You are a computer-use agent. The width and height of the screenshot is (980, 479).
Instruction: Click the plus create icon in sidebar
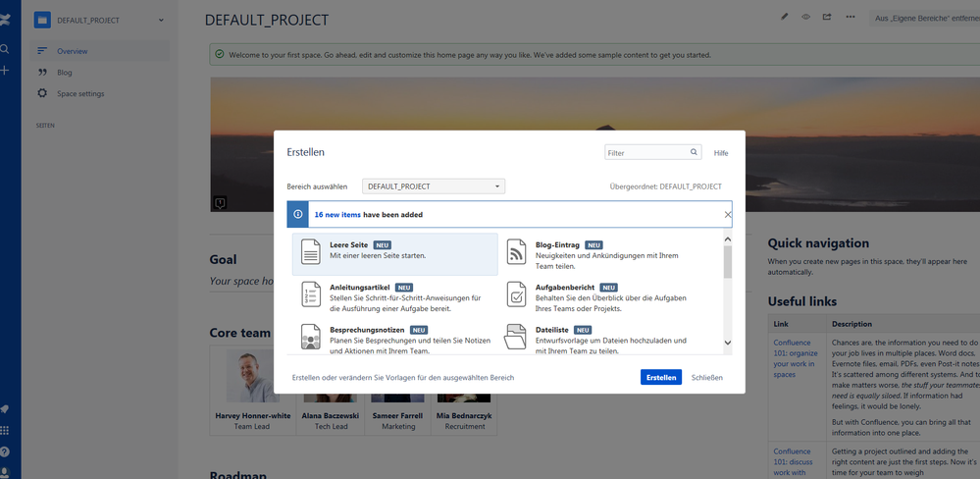(x=4, y=70)
